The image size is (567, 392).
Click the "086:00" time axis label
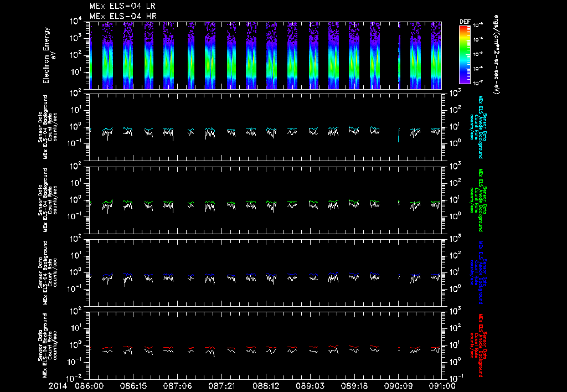click(89, 386)
